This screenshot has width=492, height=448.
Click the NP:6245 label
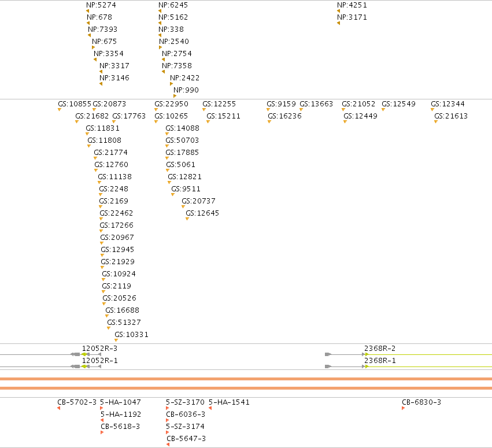click(173, 5)
